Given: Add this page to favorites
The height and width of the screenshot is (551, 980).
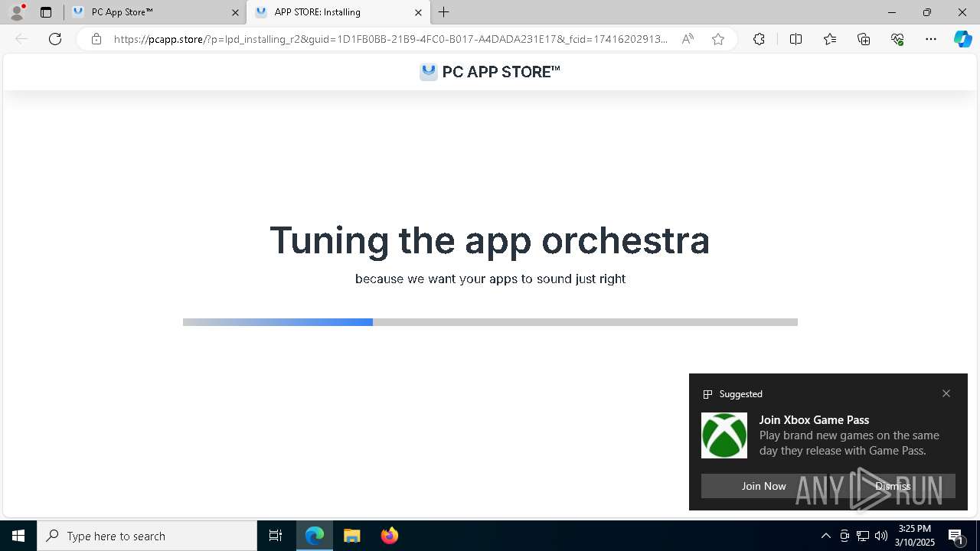Looking at the screenshot, I should [x=718, y=39].
